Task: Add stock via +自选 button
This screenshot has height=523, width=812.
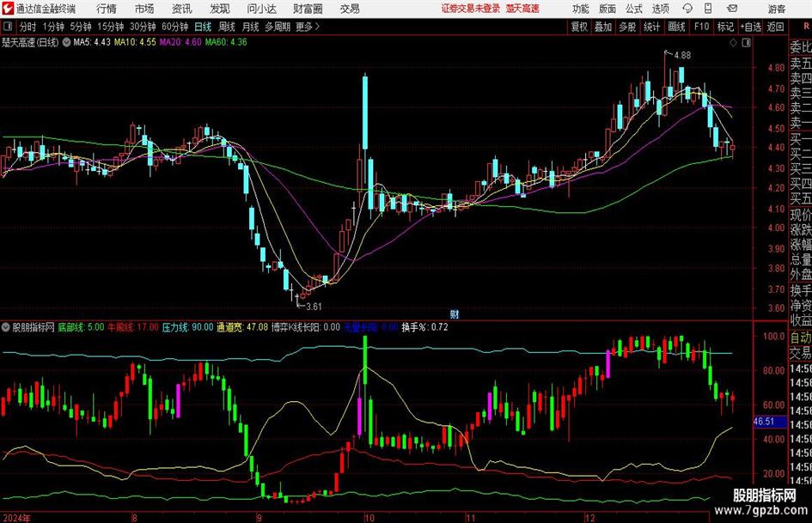Action: [751, 27]
